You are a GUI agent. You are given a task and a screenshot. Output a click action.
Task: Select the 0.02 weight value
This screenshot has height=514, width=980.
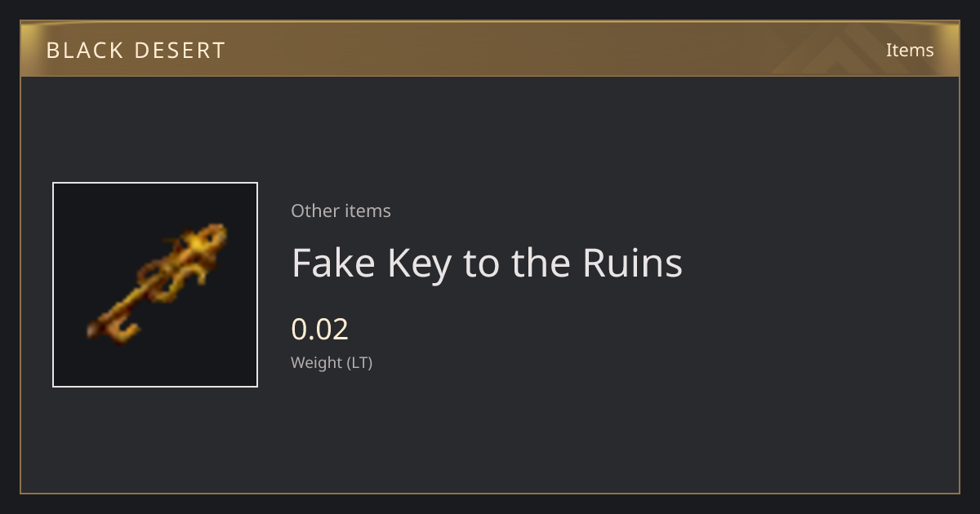[x=320, y=329]
